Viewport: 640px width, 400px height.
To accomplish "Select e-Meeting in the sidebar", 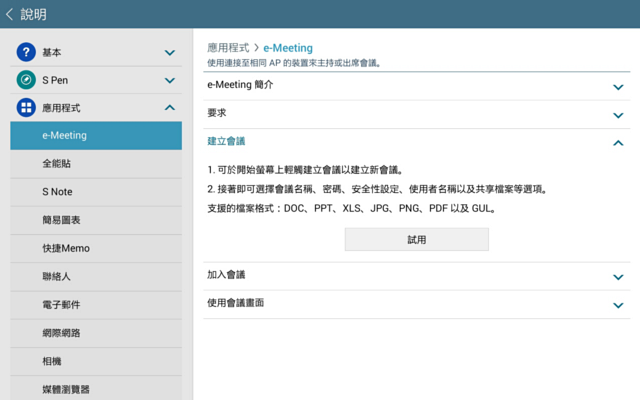I will coord(96,136).
